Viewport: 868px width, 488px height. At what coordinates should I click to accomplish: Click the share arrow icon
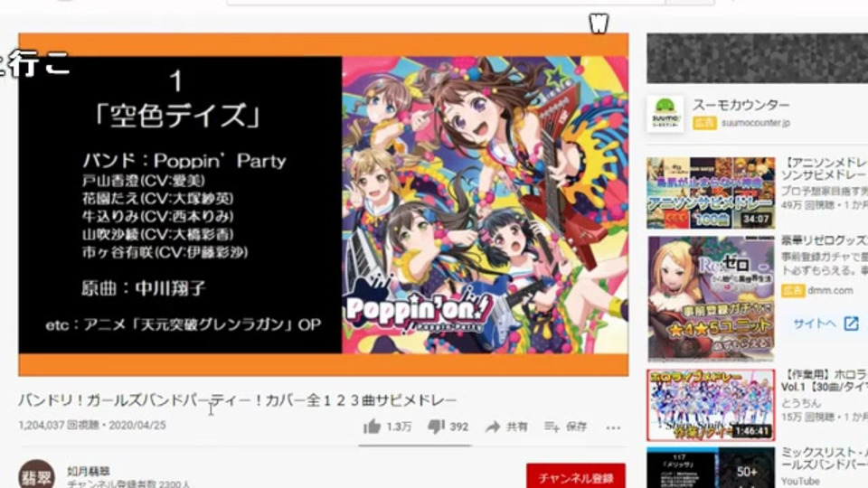click(493, 427)
